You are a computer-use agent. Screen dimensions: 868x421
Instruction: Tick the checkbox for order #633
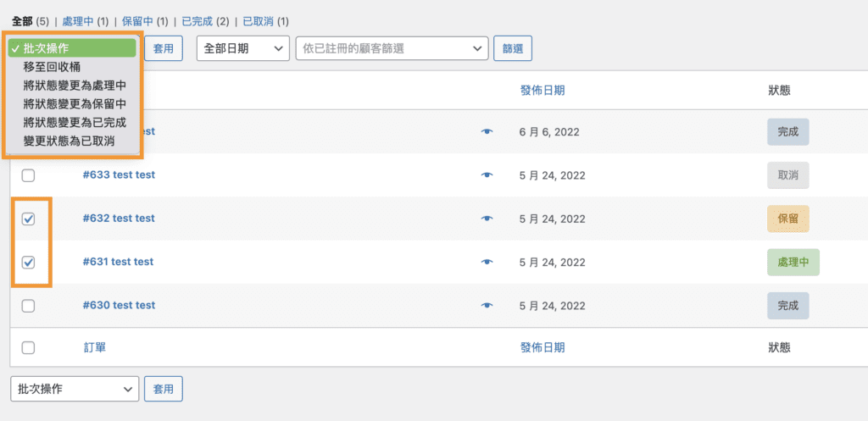28,175
